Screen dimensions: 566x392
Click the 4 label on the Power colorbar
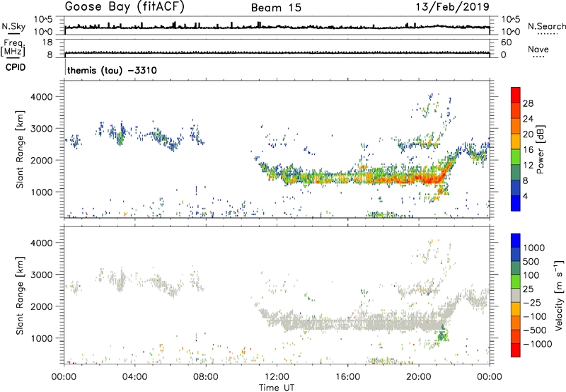click(525, 196)
